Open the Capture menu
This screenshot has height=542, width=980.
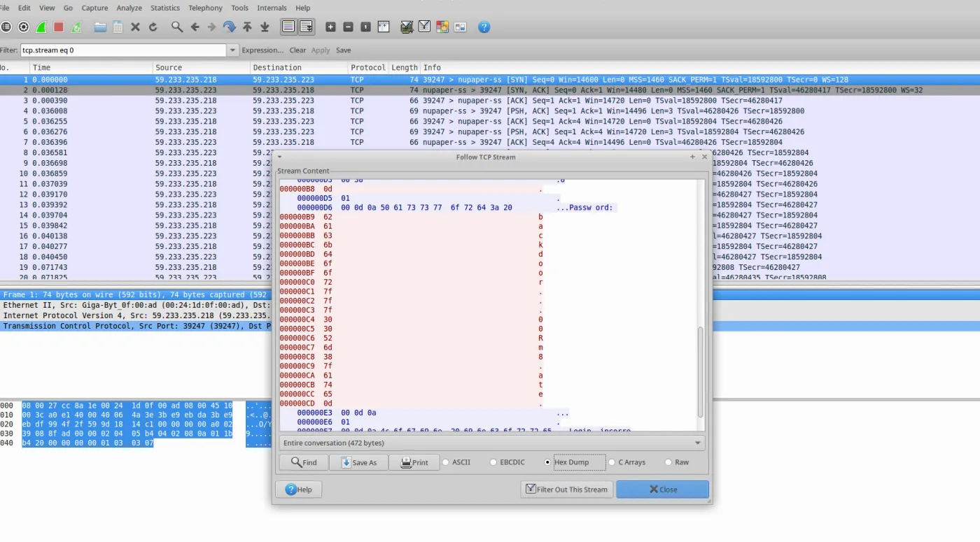click(x=94, y=8)
